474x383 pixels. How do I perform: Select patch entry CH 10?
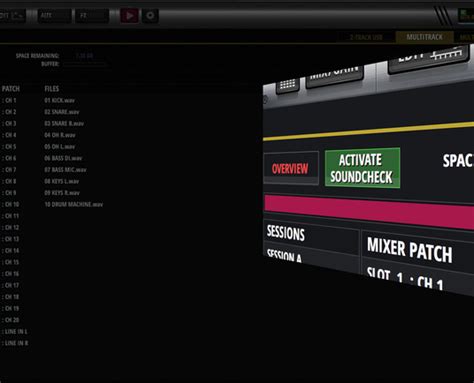click(10, 204)
